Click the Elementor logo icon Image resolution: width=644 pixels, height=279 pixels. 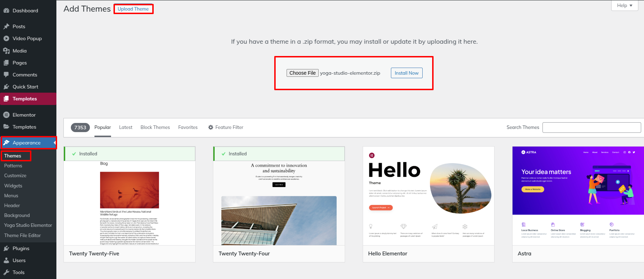pyautogui.click(x=6, y=115)
